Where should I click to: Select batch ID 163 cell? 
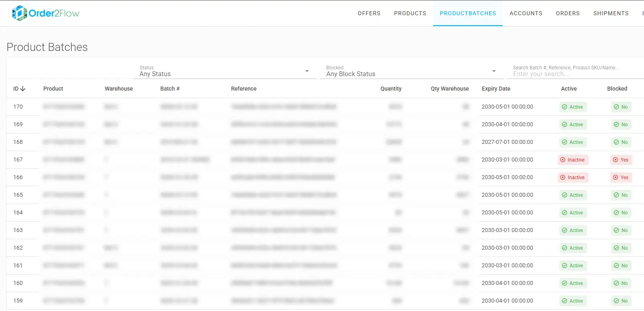point(18,230)
